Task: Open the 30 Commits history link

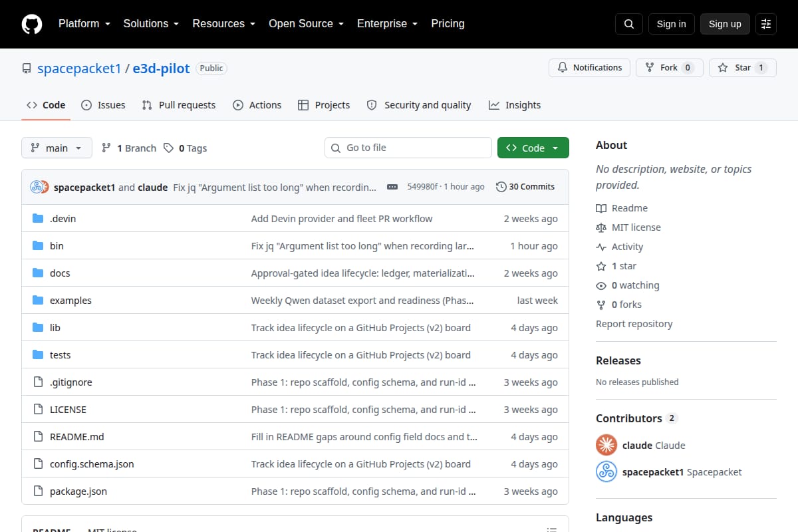Action: (x=525, y=187)
